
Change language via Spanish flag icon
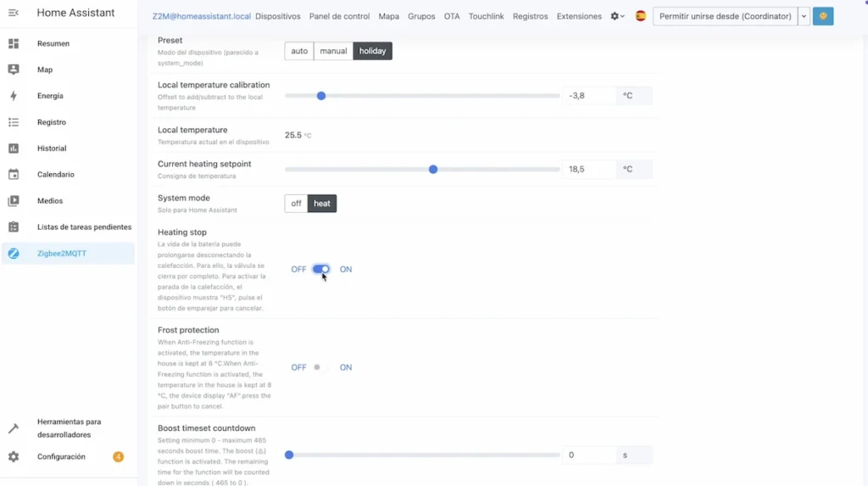pos(641,16)
